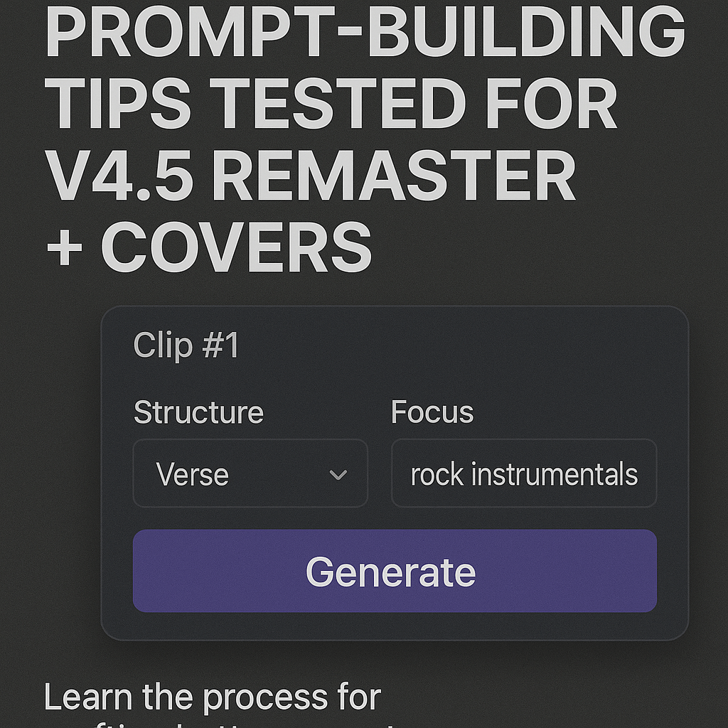728x728 pixels.
Task: Click the 'Learn the process for' paragraph
Action: tap(213, 697)
